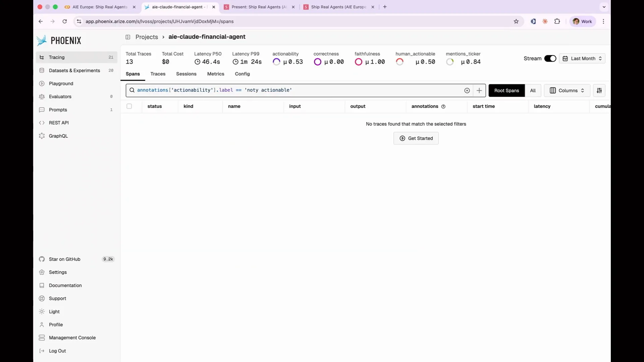The width and height of the screenshot is (644, 362).
Task: Open a new browser tab
Action: (x=385, y=7)
